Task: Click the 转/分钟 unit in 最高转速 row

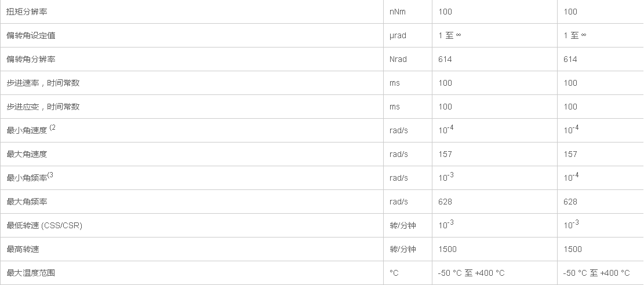Action: (x=403, y=249)
